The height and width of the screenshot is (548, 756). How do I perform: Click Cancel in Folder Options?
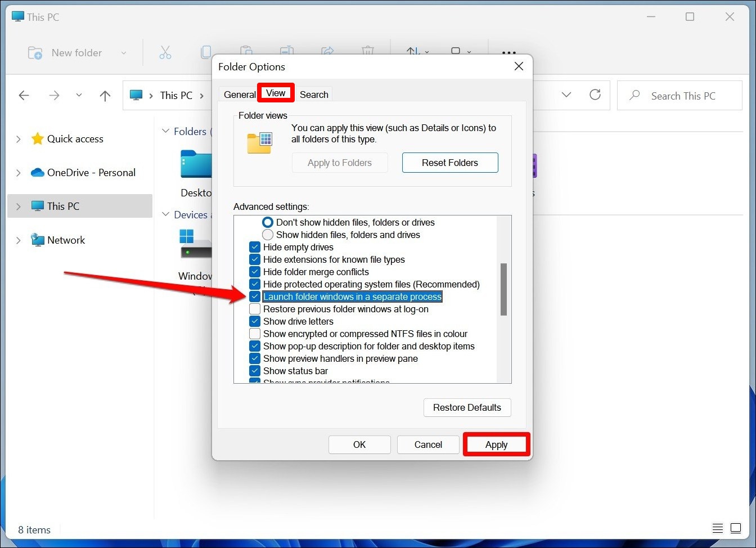coord(428,444)
